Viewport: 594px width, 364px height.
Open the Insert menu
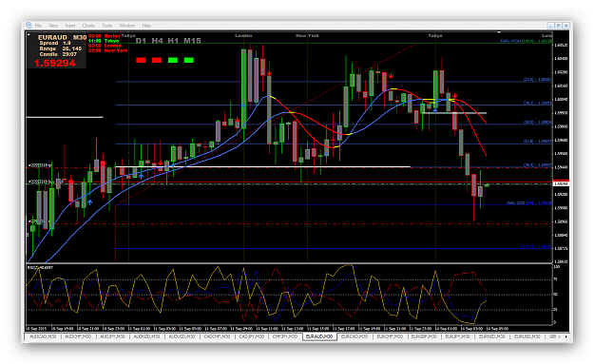pos(70,26)
